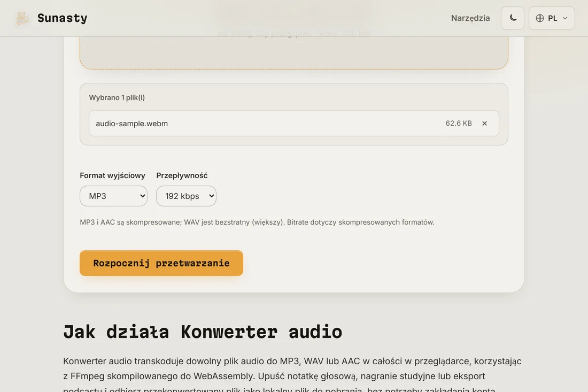Click the Wybrano 1 plik(i) label
Image resolution: width=588 pixels, height=392 pixels.
[x=117, y=97]
